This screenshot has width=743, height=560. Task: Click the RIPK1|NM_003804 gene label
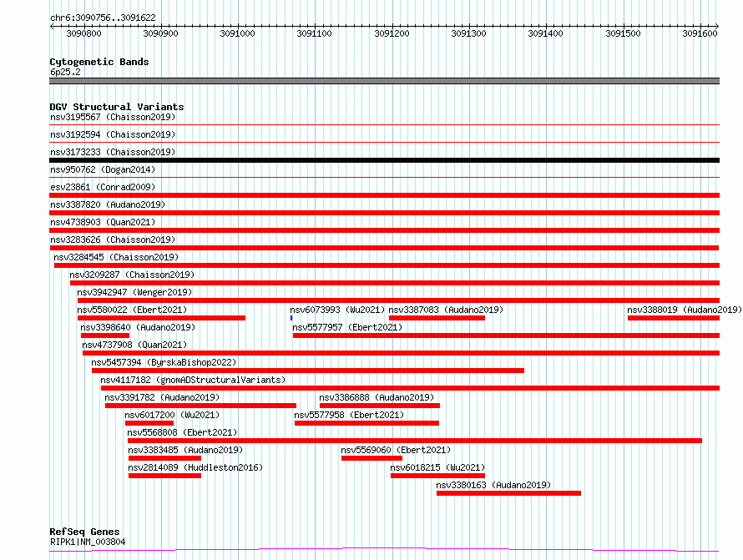pyautogui.click(x=88, y=542)
